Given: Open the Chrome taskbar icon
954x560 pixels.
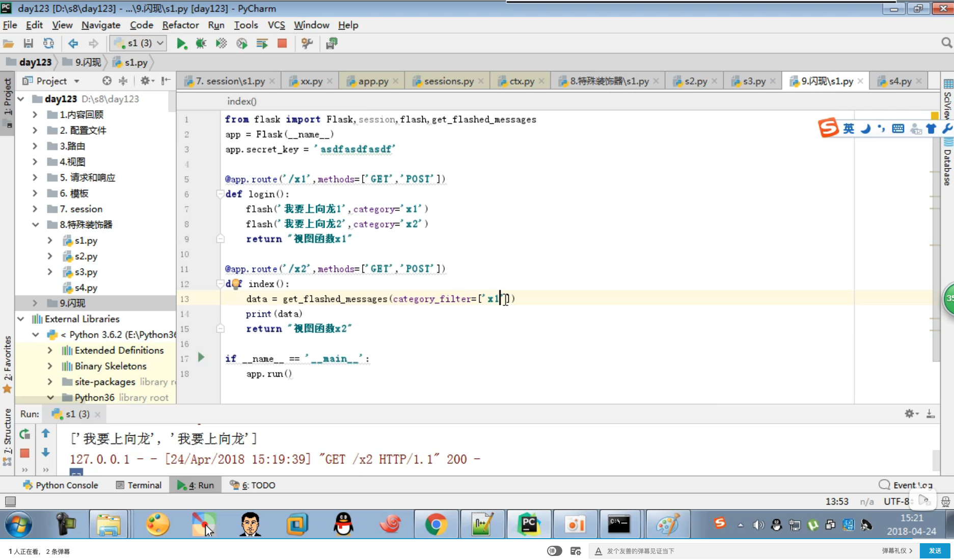Looking at the screenshot, I should point(436,524).
